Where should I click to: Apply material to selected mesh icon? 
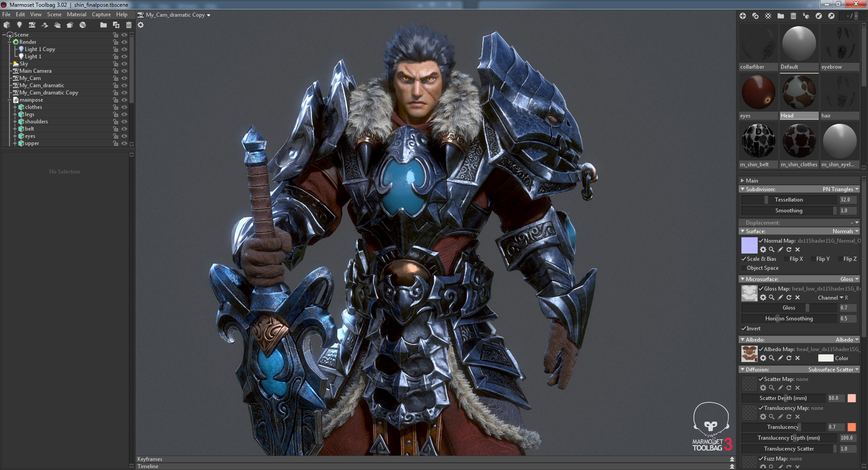[x=806, y=16]
